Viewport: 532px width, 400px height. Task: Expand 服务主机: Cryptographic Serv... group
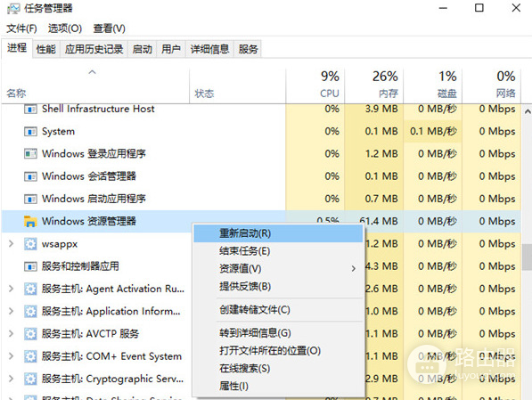point(11,379)
